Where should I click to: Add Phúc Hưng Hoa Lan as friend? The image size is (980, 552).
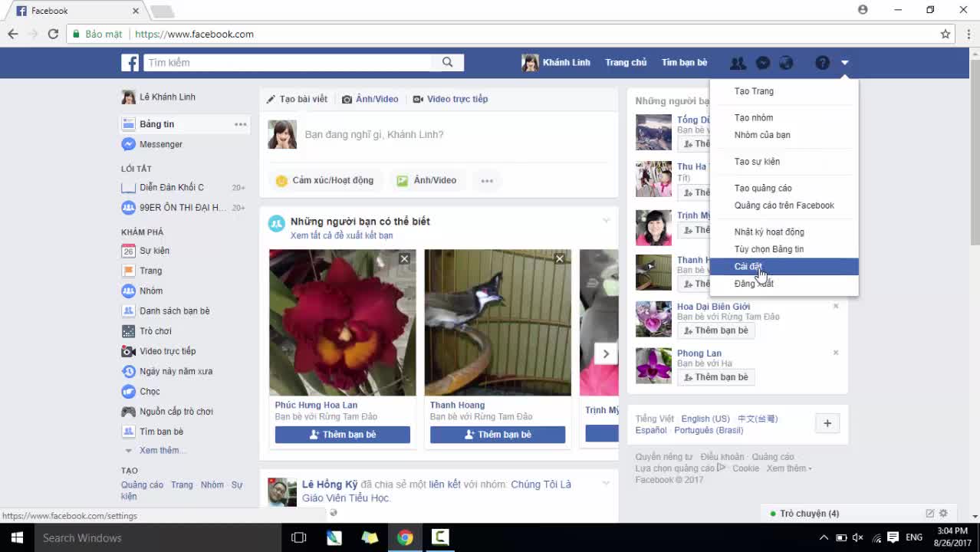[343, 435]
